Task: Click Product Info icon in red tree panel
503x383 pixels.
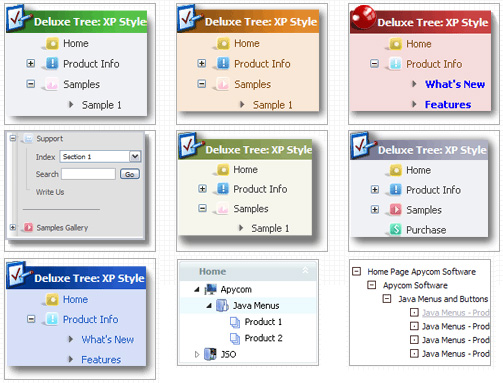Action: click(x=395, y=64)
